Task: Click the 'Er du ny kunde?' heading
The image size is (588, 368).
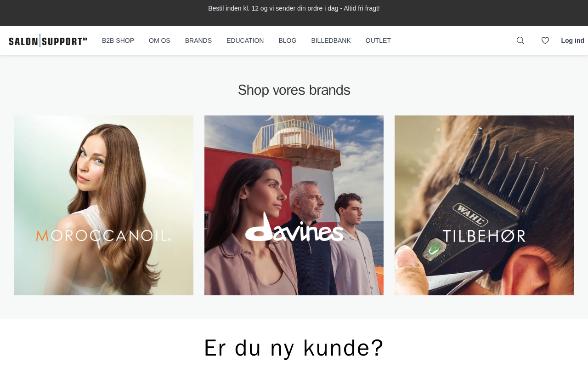Action: click(294, 348)
